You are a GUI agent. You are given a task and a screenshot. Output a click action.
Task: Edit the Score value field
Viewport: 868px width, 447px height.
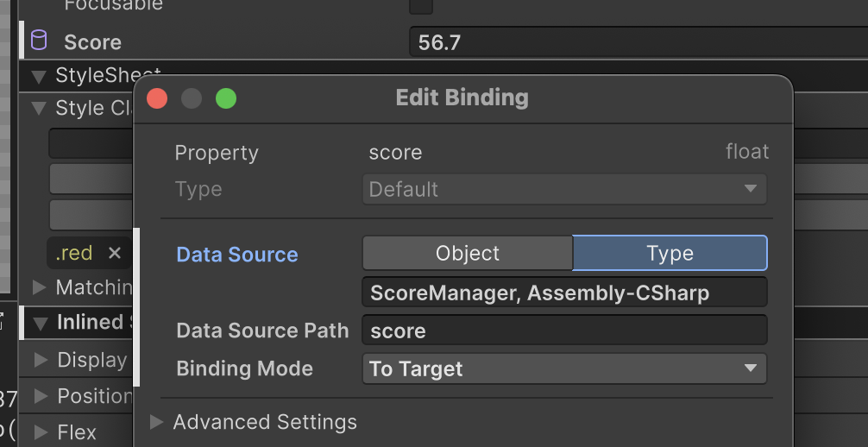(x=638, y=42)
